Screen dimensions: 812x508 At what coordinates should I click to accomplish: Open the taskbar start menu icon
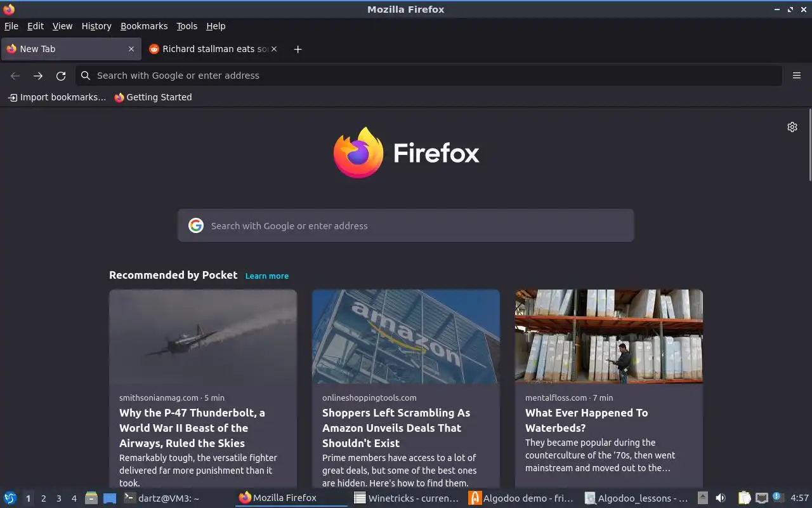tap(10, 498)
